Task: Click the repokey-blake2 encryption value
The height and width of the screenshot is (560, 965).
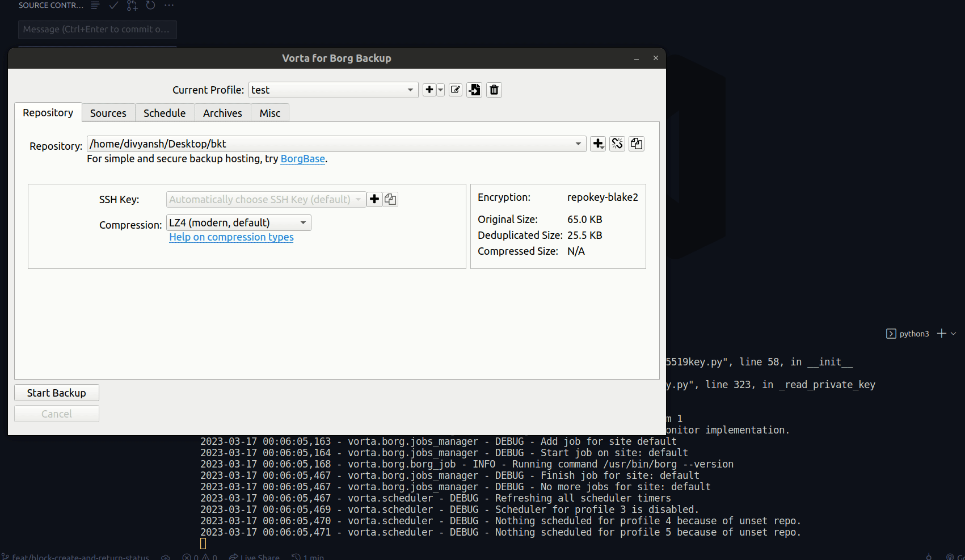Action: tap(602, 197)
